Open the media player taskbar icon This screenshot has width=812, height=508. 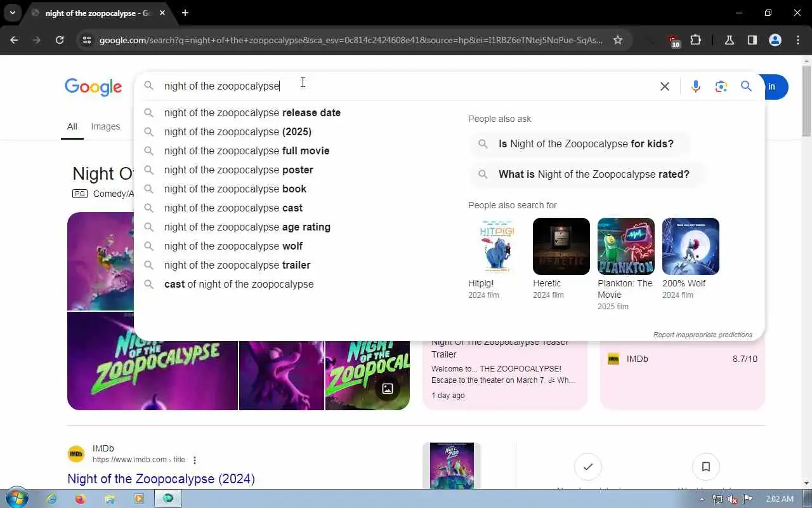coord(138,499)
